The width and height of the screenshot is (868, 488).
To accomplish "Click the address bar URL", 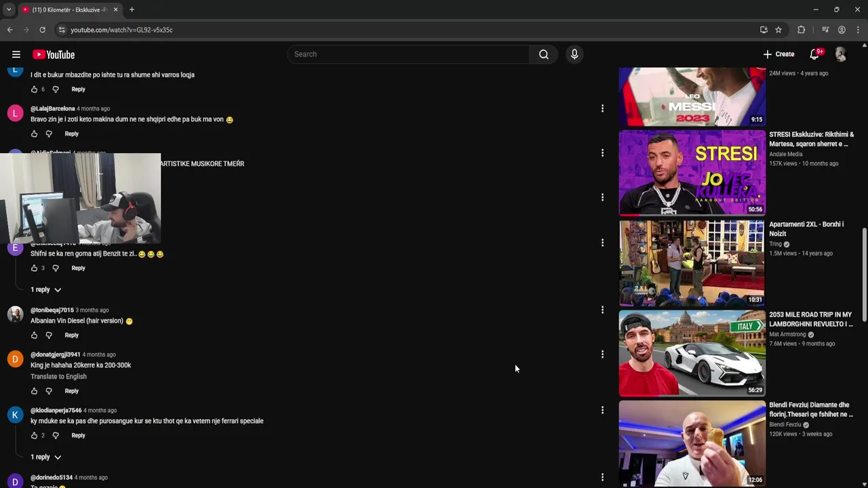I will (x=122, y=30).
